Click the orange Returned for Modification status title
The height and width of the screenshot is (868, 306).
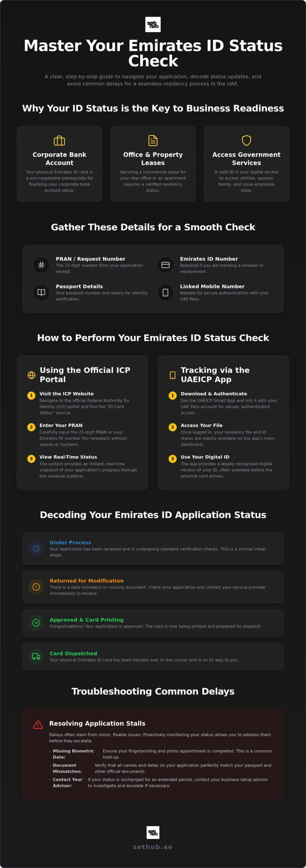coord(86,581)
